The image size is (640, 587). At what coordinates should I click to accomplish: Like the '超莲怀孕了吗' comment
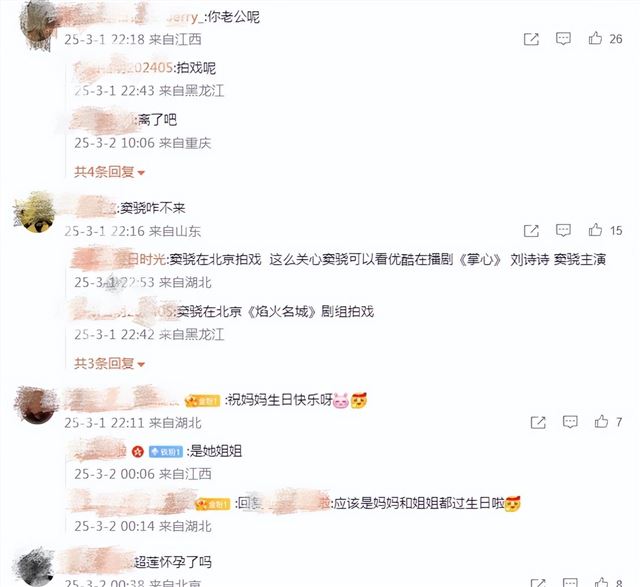pos(601,582)
